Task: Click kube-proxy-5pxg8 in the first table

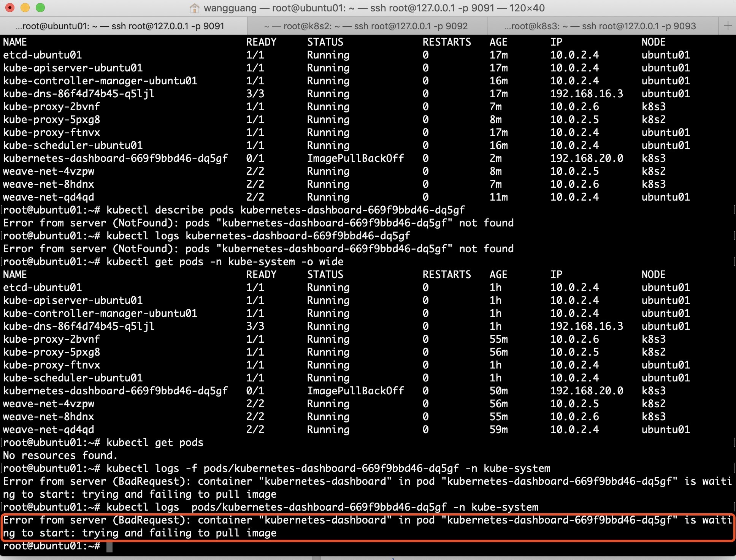Action: pyautogui.click(x=51, y=120)
